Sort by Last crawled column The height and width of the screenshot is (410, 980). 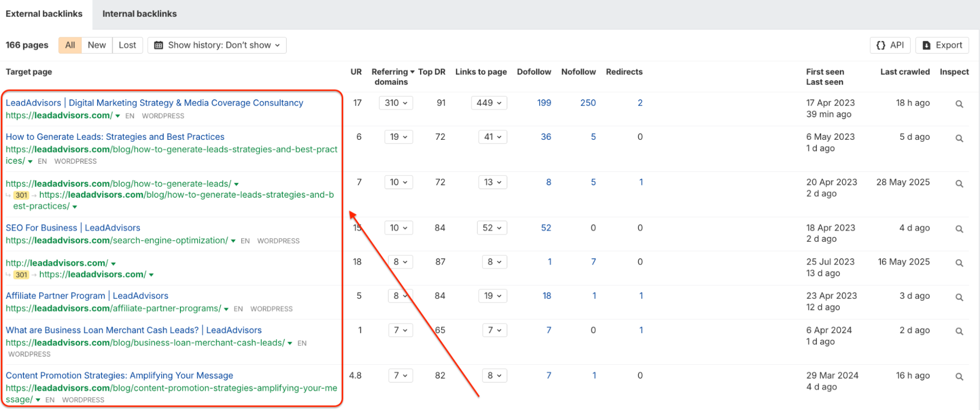coord(905,72)
